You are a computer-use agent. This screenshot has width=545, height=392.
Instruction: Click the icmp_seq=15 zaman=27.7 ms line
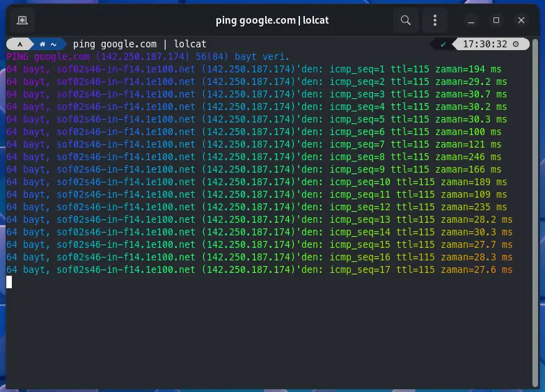point(260,244)
